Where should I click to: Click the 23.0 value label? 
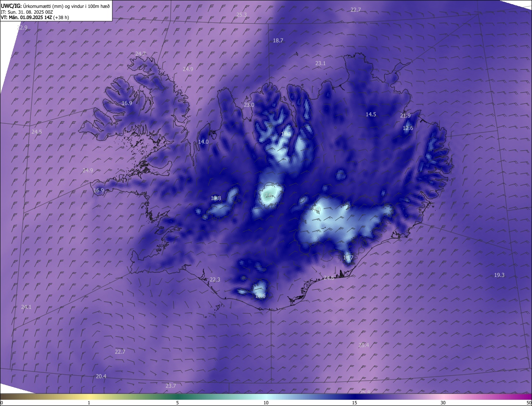pos(249,105)
